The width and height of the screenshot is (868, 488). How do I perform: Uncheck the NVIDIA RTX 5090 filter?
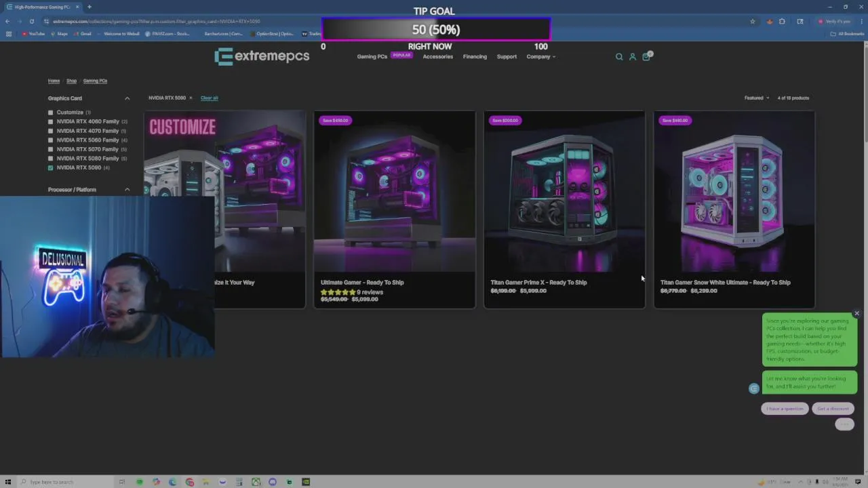pos(50,167)
